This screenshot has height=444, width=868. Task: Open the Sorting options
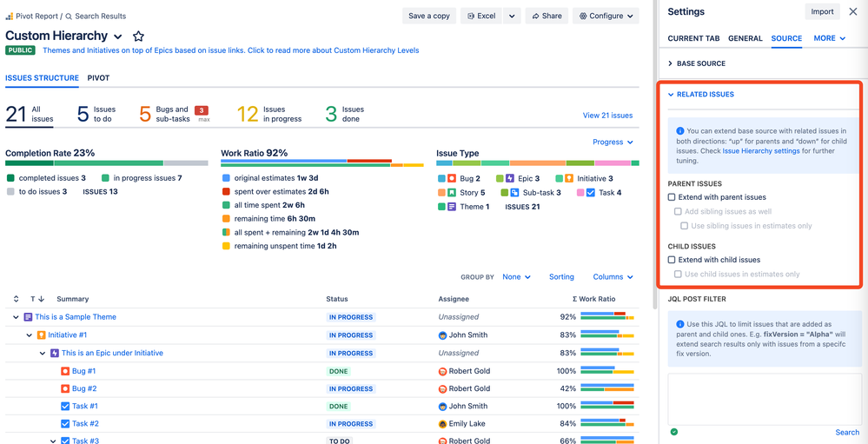point(561,277)
